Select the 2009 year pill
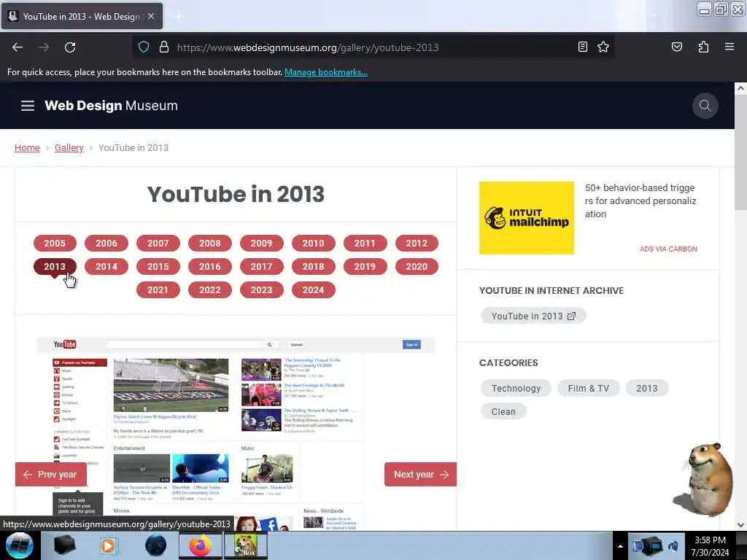747x560 pixels. 262,244
